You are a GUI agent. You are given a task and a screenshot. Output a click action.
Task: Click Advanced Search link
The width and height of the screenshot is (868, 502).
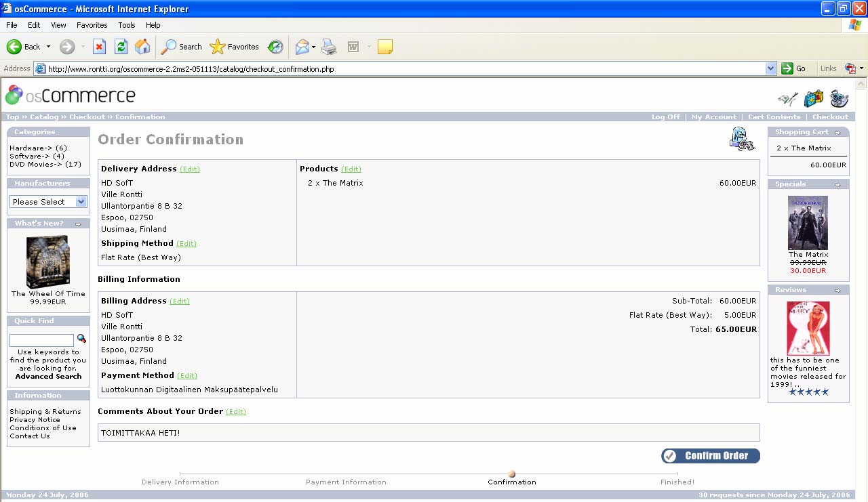(x=49, y=377)
